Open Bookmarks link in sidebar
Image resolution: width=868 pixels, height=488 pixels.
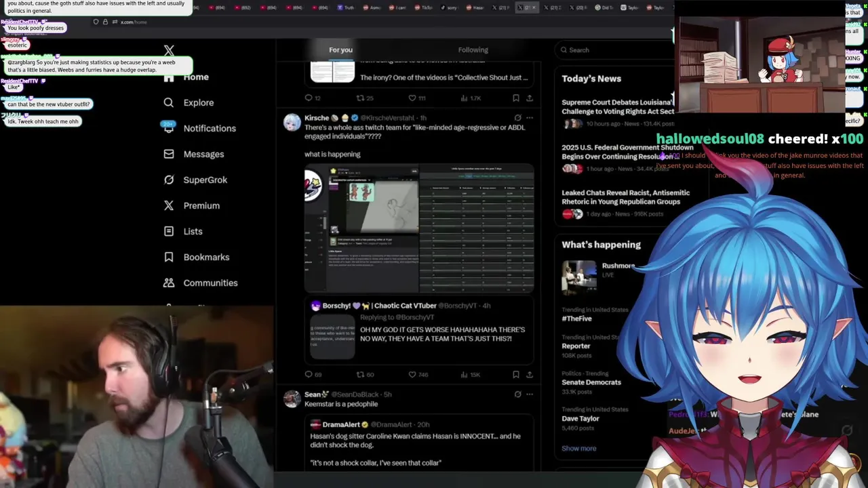pos(206,258)
